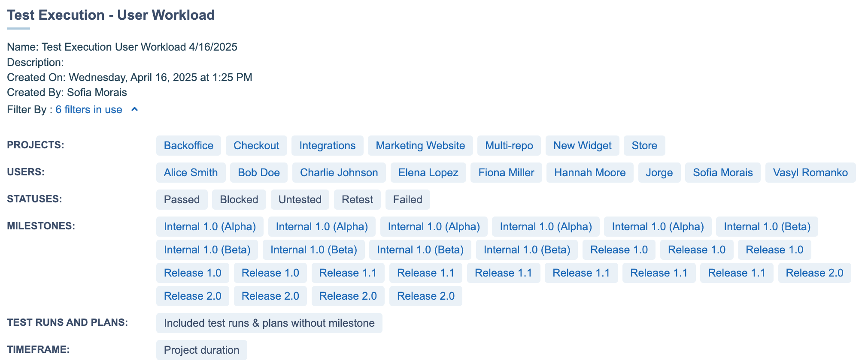Click the Project duration timeframe tag
Viewport: 868px width, 361px height.
click(x=201, y=350)
